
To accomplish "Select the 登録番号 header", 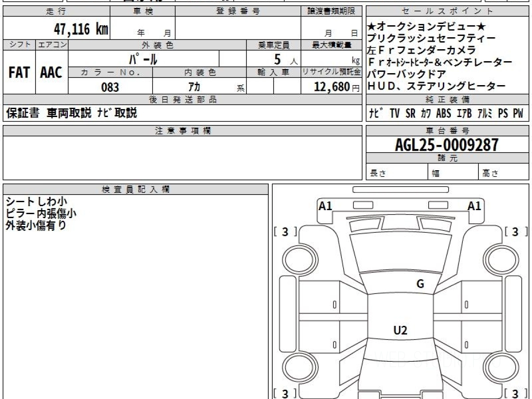I will (238, 12).
